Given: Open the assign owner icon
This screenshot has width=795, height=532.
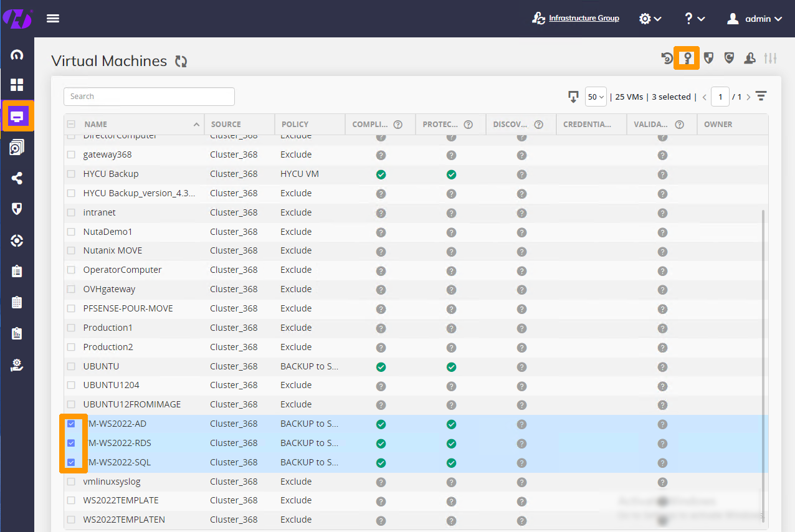Looking at the screenshot, I should [750, 57].
